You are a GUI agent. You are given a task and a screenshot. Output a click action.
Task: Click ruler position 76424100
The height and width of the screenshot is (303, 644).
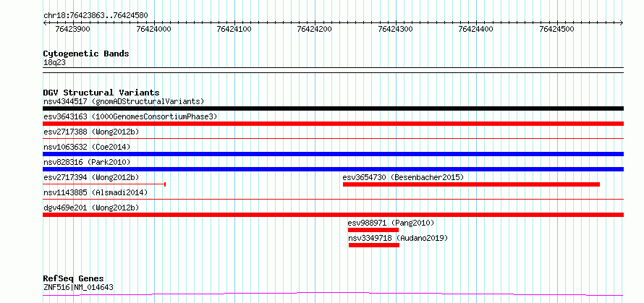[x=234, y=29]
